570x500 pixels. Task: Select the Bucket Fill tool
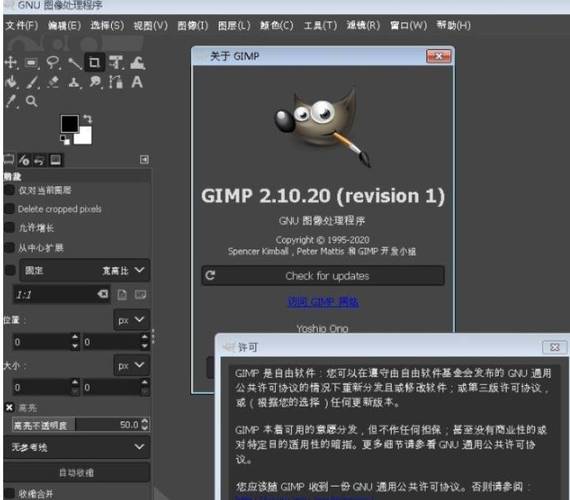(x=11, y=82)
